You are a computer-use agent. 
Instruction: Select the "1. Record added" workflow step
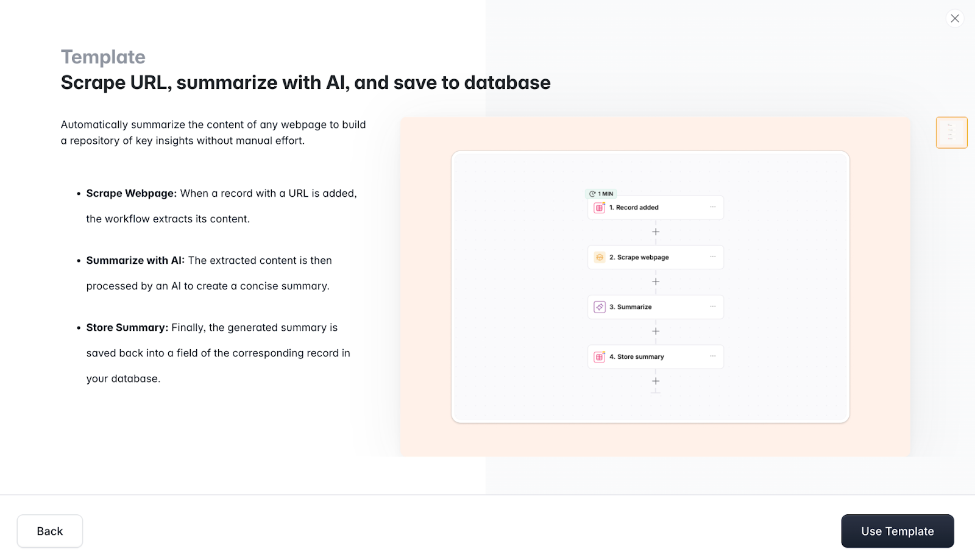646,207
